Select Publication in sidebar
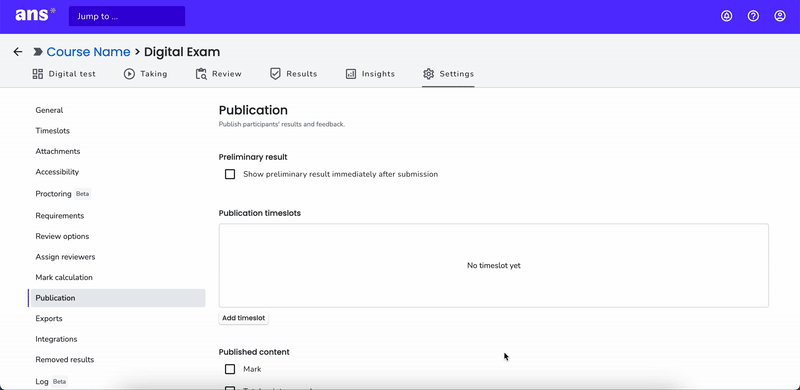The height and width of the screenshot is (390, 800). [118, 298]
